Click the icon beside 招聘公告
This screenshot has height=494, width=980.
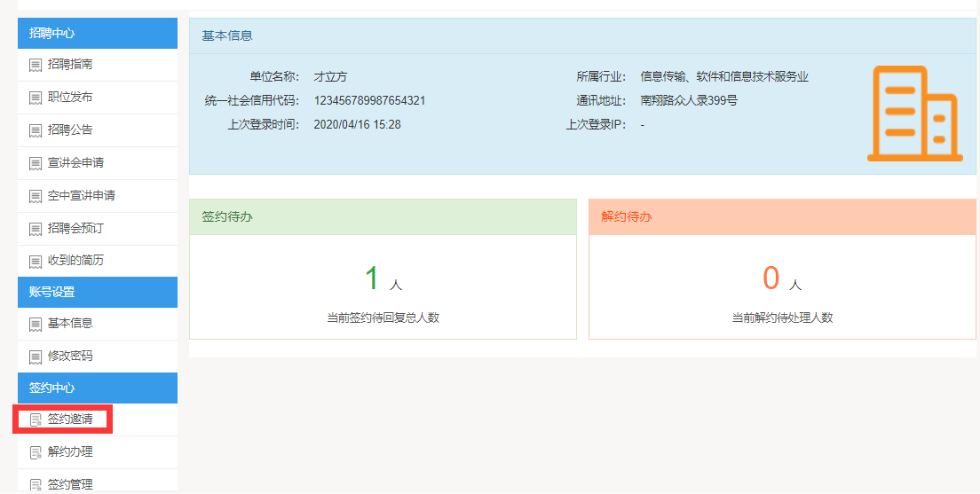[x=36, y=130]
